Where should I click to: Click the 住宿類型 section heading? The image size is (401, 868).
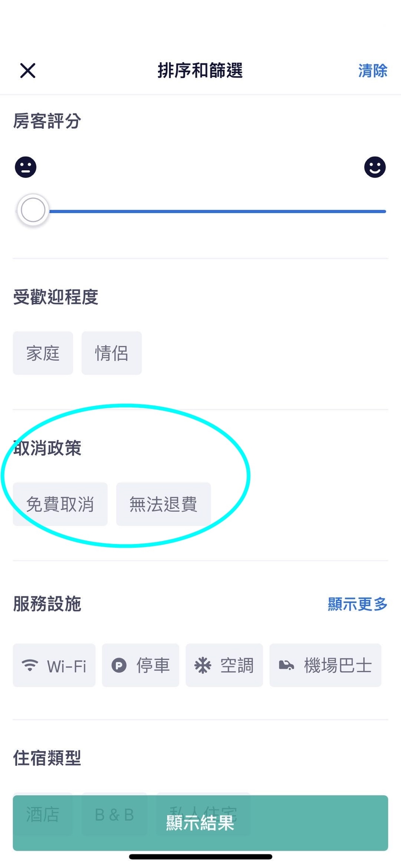(x=47, y=758)
